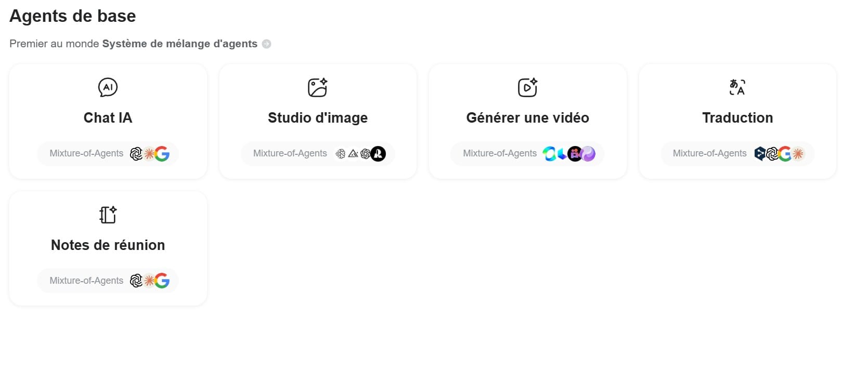This screenshot has width=868, height=370.
Task: Follow the Système de mélange d'agents link
Action: coord(179,44)
